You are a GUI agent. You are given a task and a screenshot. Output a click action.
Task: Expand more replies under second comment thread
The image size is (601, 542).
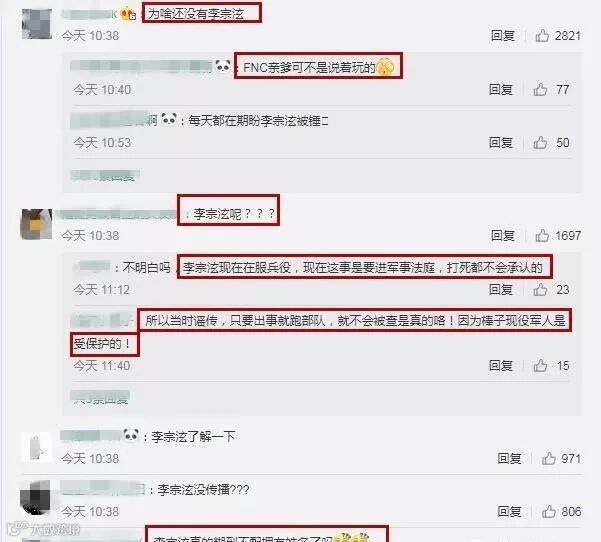coord(100,397)
